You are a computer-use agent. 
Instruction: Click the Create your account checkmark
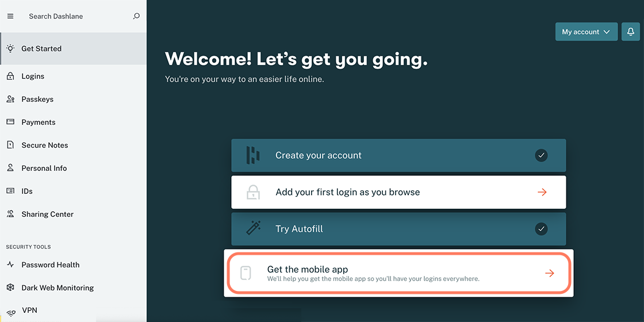(541, 155)
